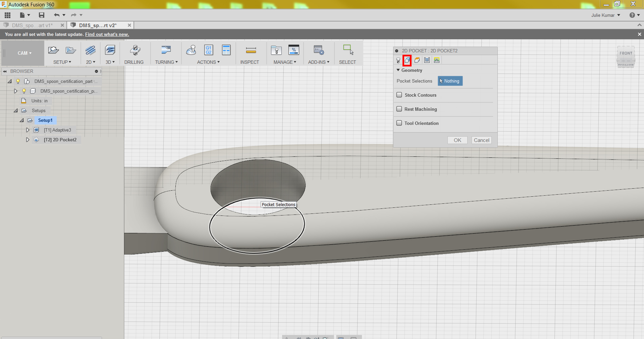The image size is (644, 339).
Task: Open the File menu document icon
Action: click(x=22, y=15)
